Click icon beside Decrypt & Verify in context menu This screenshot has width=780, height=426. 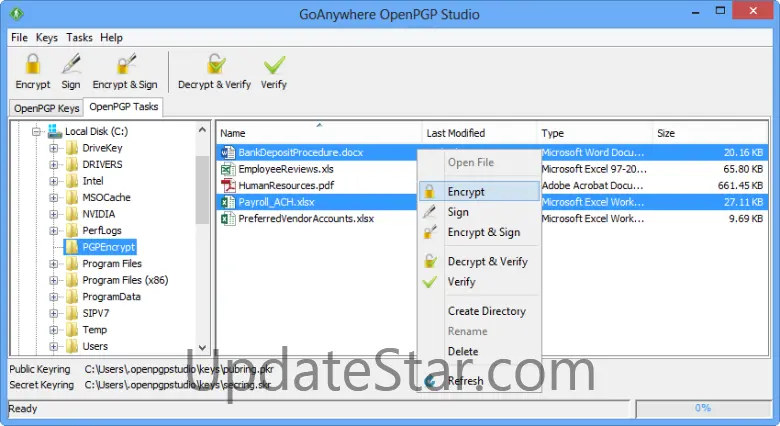click(x=430, y=261)
